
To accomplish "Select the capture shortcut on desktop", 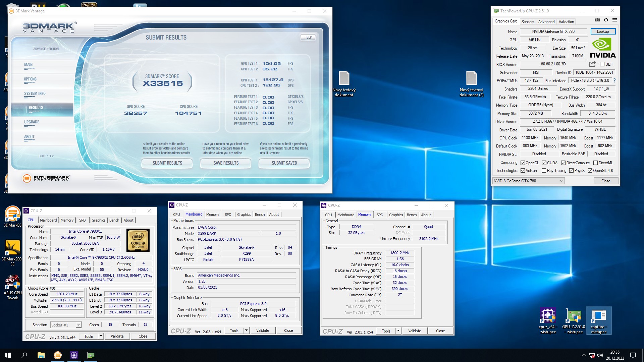I will 599,320.
